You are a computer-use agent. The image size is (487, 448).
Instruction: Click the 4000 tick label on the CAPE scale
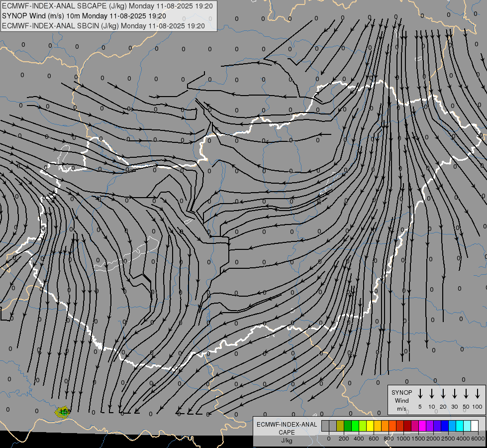(463, 439)
